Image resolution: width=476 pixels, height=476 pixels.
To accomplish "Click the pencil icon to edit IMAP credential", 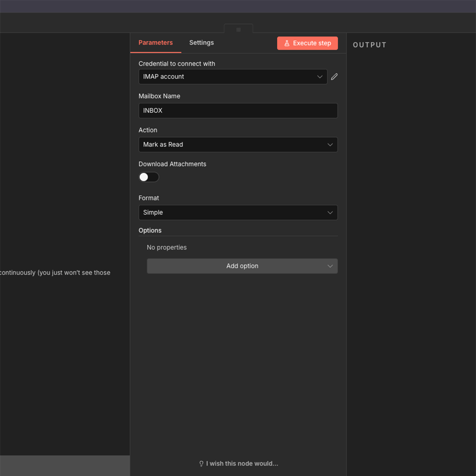I will tap(334, 77).
